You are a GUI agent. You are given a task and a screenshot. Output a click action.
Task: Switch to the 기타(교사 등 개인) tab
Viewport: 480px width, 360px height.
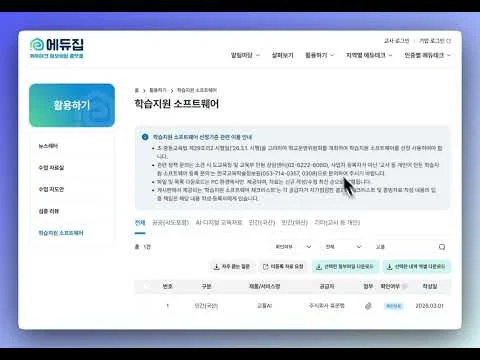point(337,223)
